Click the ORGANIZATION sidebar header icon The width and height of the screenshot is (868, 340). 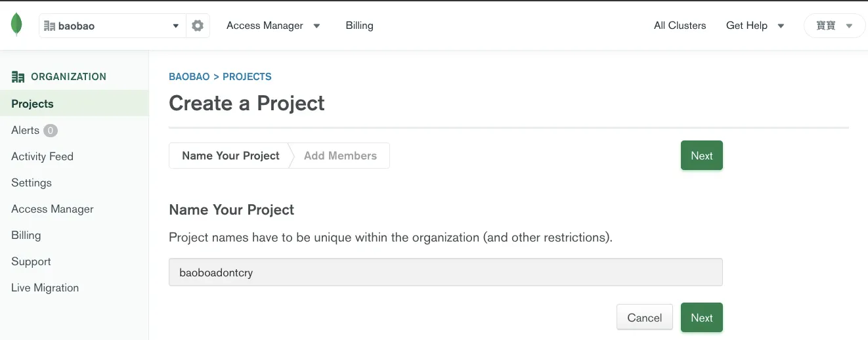pos(18,77)
